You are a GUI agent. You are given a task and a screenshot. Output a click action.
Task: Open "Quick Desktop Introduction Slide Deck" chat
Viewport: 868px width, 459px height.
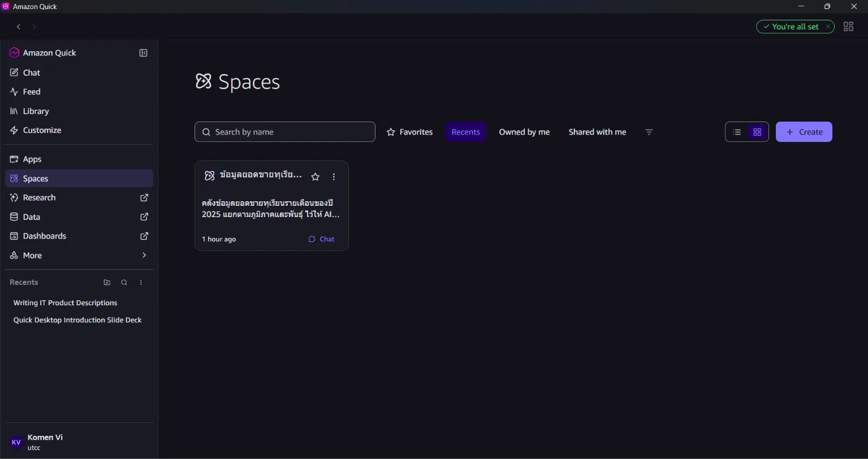click(77, 320)
